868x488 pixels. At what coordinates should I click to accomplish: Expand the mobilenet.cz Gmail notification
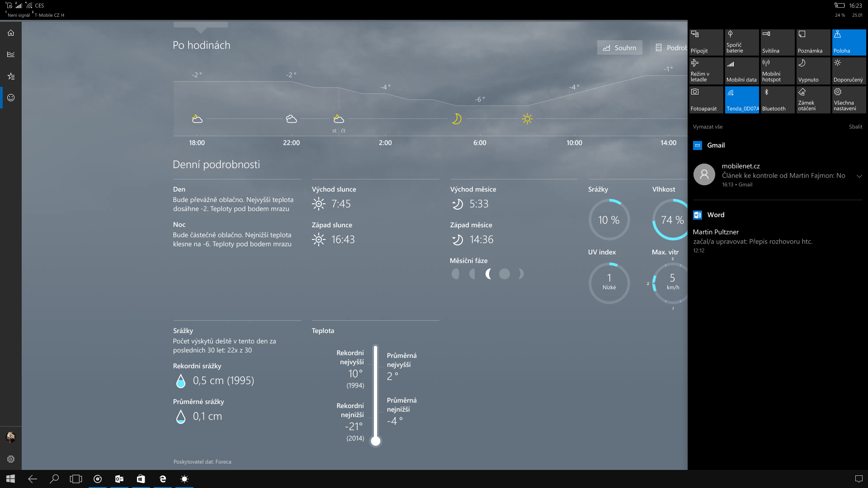[x=858, y=175]
